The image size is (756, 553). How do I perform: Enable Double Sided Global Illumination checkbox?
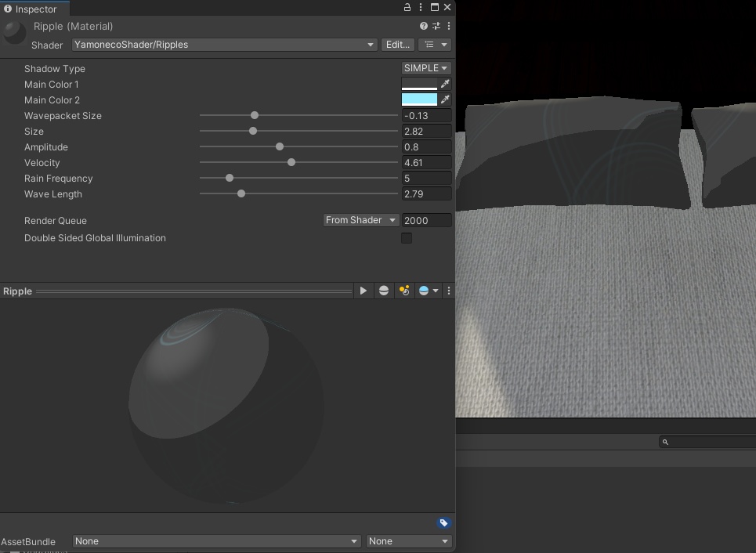tap(407, 238)
